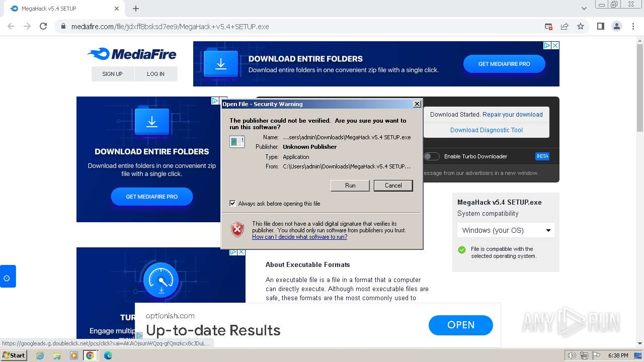The height and width of the screenshot is (362, 644).
Task: Click the LOG IN button
Action: tap(156, 74)
